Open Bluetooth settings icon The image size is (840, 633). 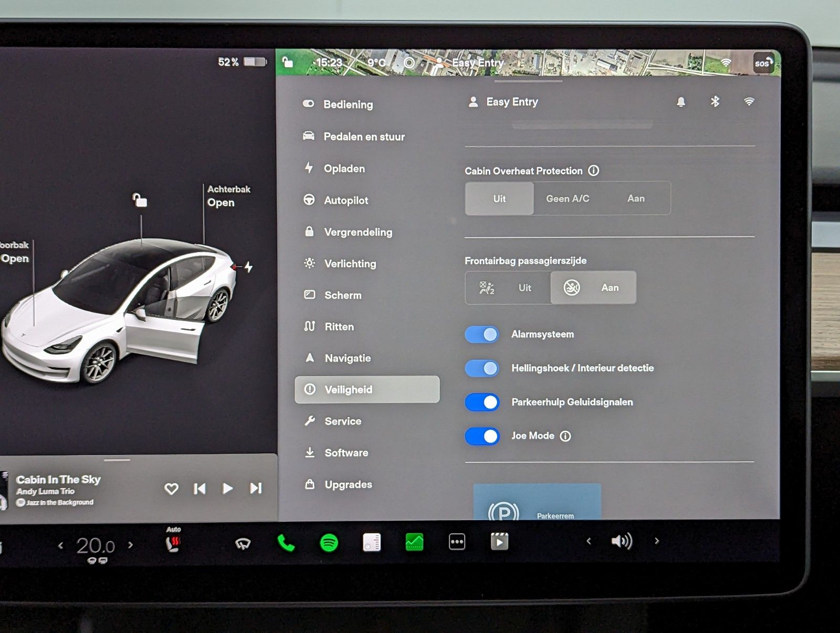click(x=715, y=101)
